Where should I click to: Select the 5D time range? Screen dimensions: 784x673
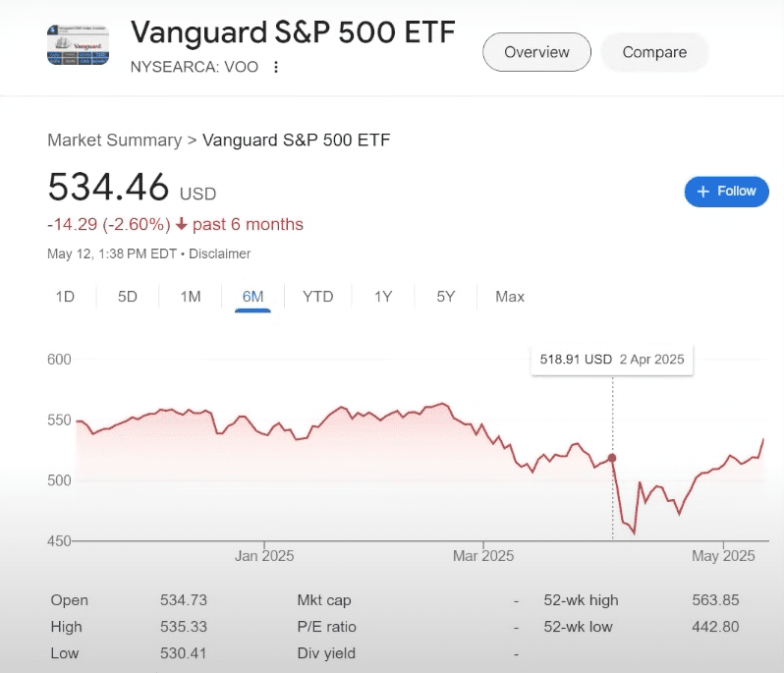coord(128,297)
